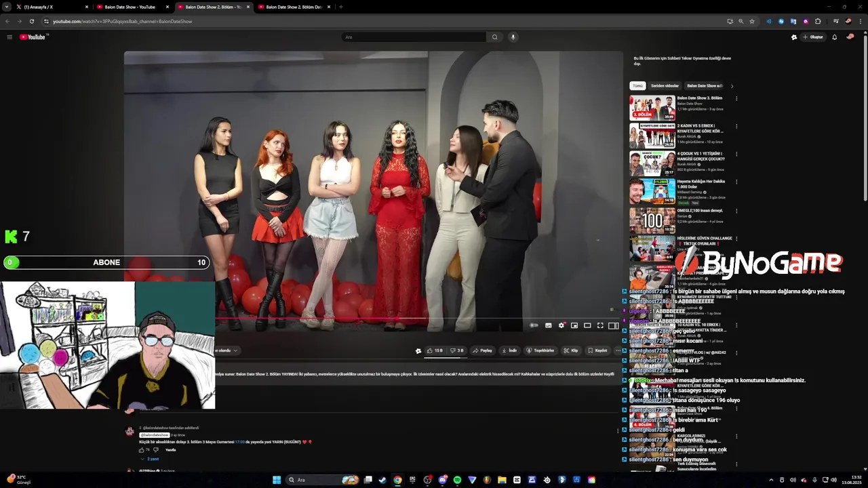Switch to last Balon Date Show 2. Bölüm tab

tap(294, 7)
